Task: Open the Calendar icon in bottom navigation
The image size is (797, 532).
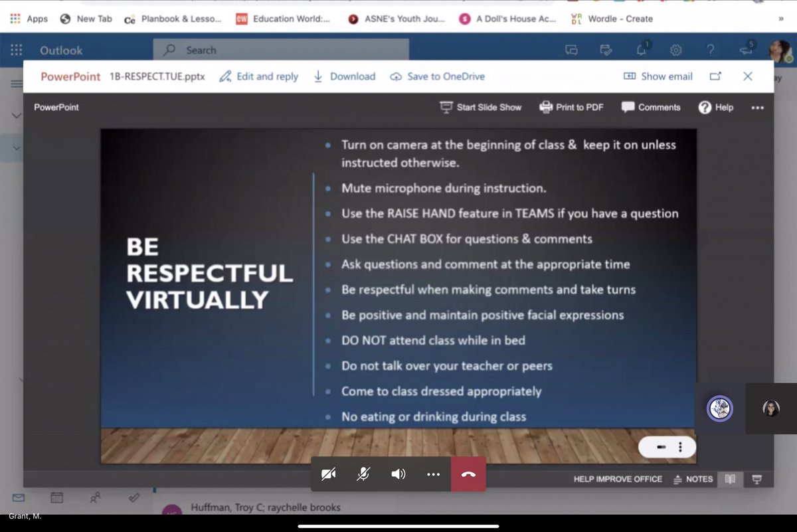Action: (56, 496)
